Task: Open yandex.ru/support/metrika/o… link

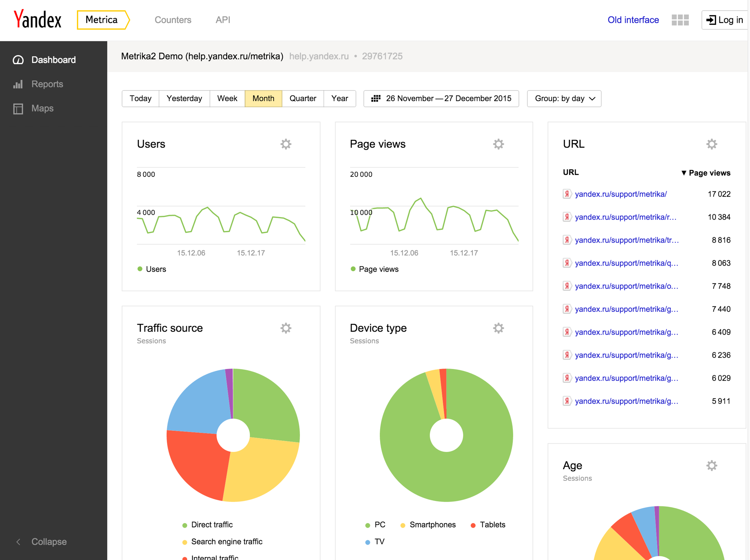Action: click(627, 286)
